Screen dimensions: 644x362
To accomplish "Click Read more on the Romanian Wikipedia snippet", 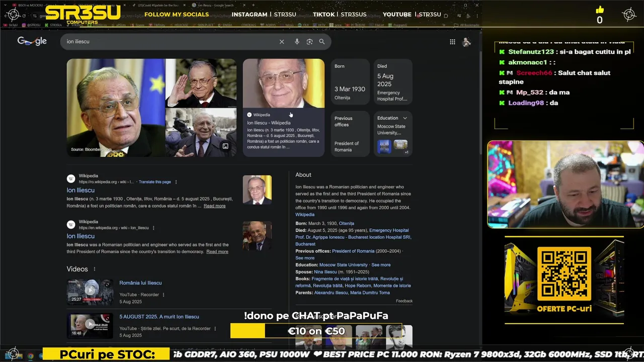I will pos(214,206).
